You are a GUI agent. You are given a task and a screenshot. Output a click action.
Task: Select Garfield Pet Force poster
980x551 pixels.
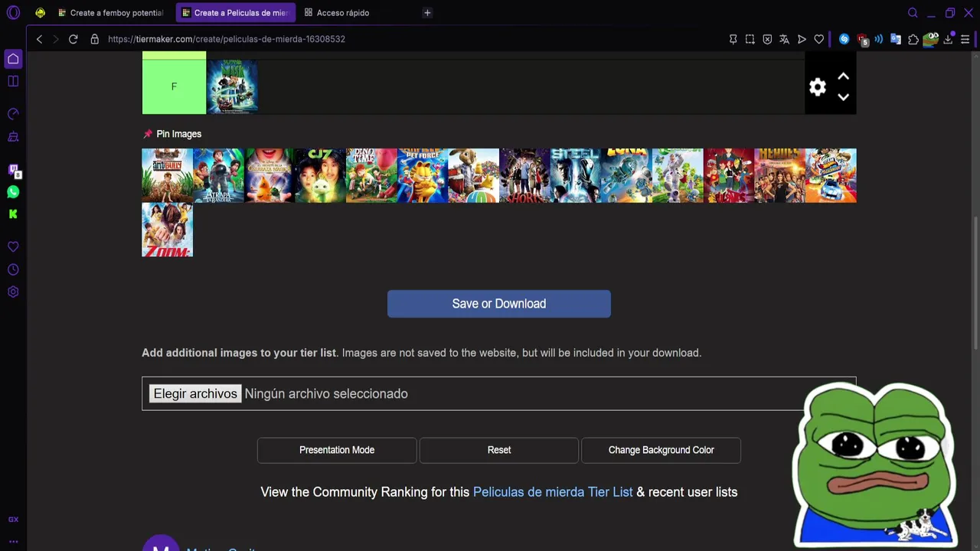coord(423,176)
